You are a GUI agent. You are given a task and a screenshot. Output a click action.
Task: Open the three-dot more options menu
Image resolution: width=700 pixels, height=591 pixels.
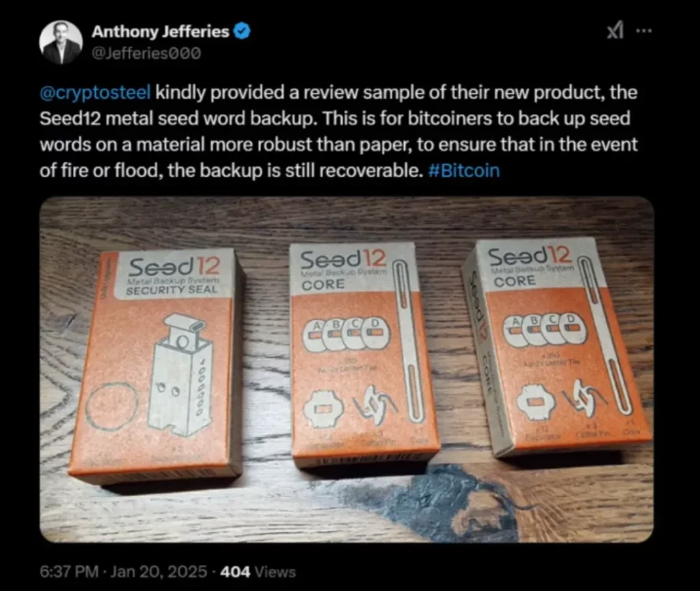(644, 31)
